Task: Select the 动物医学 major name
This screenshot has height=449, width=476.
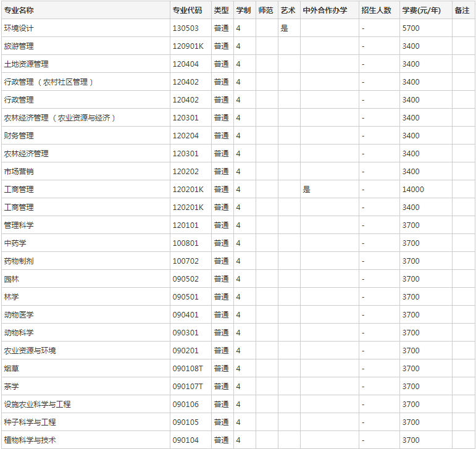Action: 19,315
